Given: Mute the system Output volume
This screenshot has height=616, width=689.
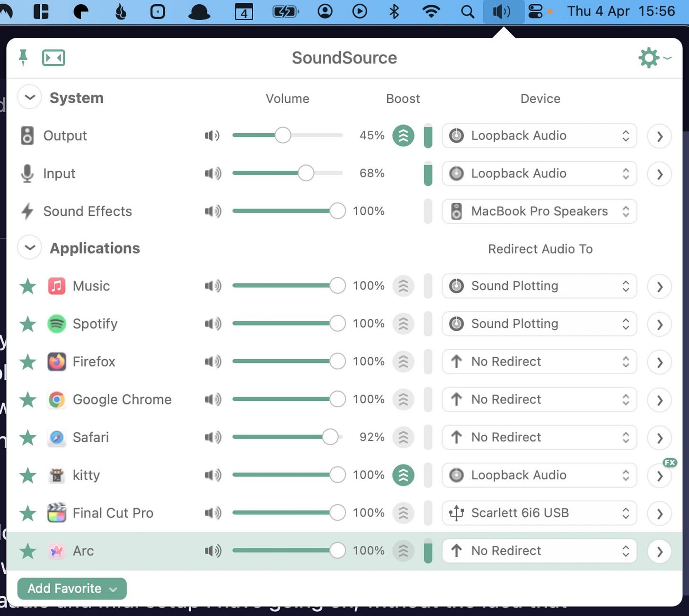Looking at the screenshot, I should [212, 136].
